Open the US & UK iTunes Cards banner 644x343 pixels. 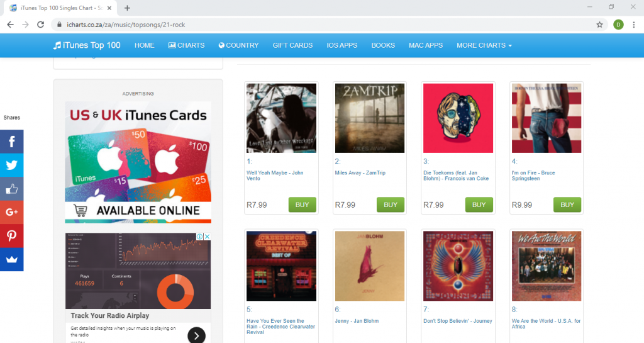(138, 162)
